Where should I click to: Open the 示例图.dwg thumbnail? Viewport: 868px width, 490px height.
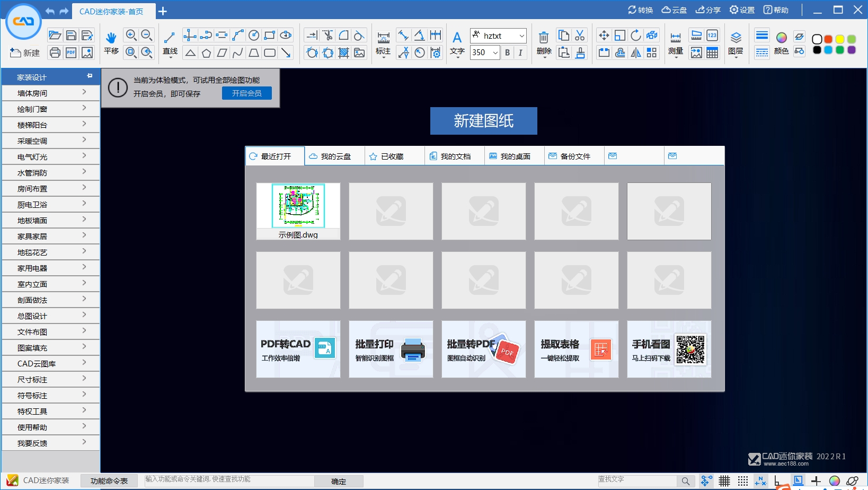tap(298, 211)
